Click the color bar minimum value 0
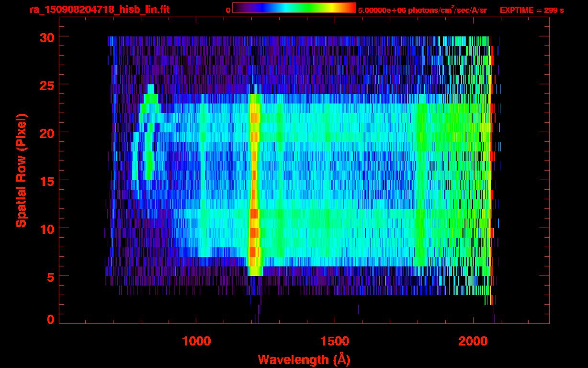The width and height of the screenshot is (588, 368). [x=228, y=11]
